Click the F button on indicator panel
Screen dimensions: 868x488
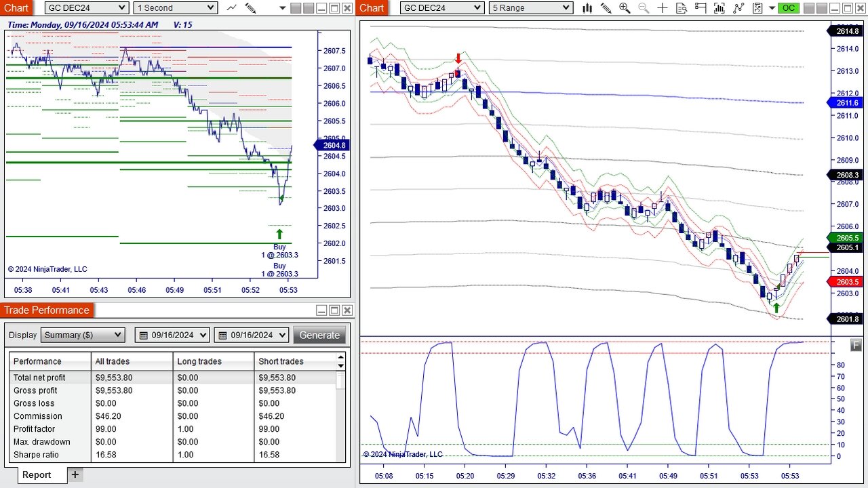(856, 346)
